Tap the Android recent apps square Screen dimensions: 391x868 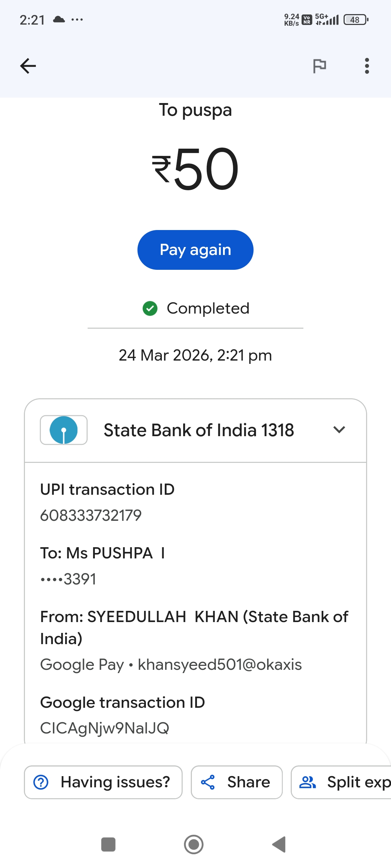tap(108, 844)
